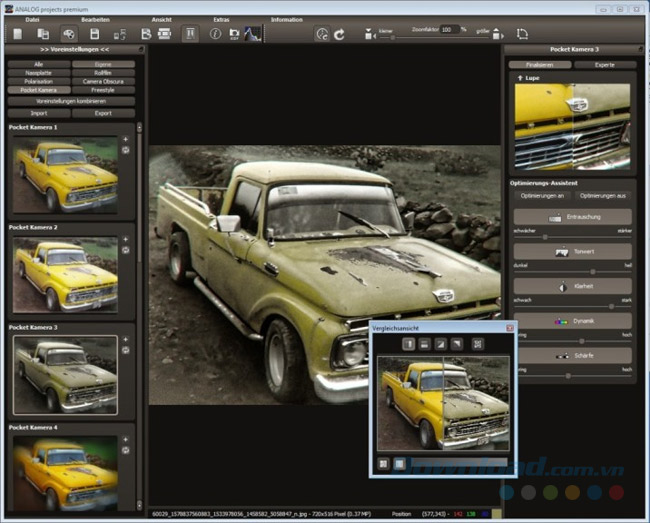The height and width of the screenshot is (523, 650).
Task: Switch to the Experte tab
Action: (604, 64)
